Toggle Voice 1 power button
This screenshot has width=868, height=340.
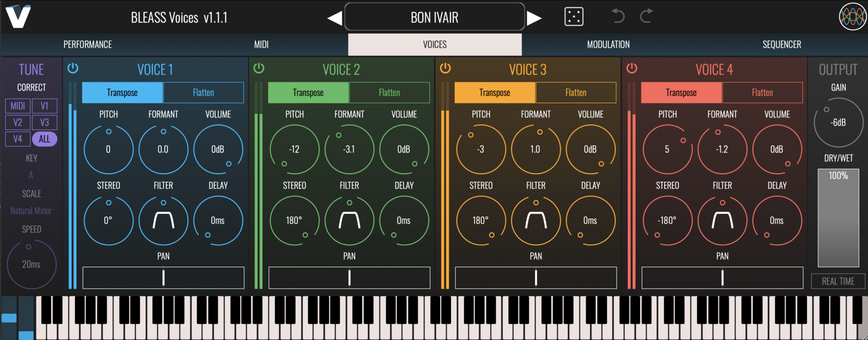click(73, 68)
